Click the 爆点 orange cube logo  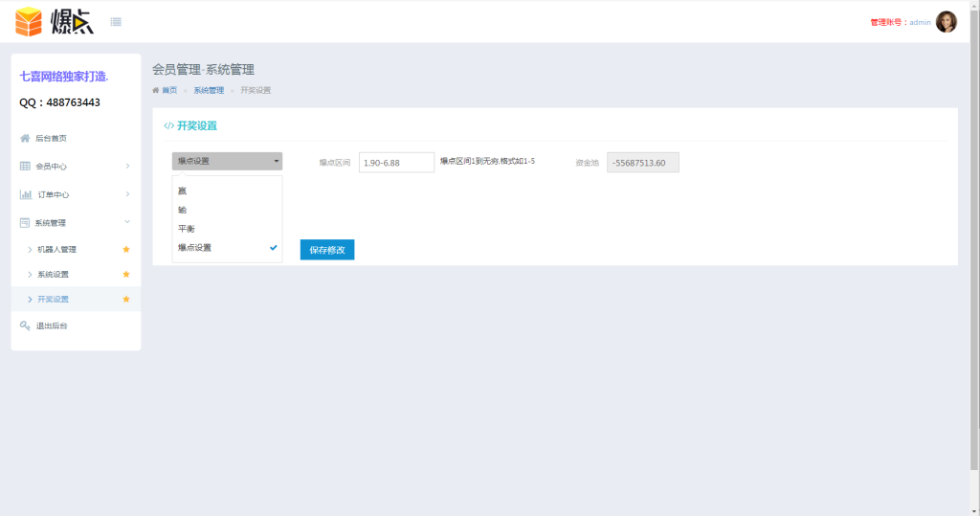pos(28,22)
